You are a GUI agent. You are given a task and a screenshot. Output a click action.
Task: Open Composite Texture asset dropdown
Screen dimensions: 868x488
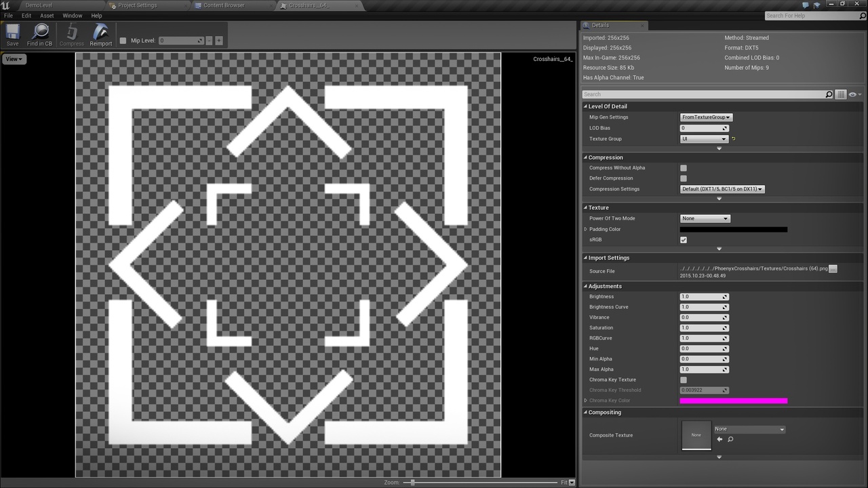[749, 429]
